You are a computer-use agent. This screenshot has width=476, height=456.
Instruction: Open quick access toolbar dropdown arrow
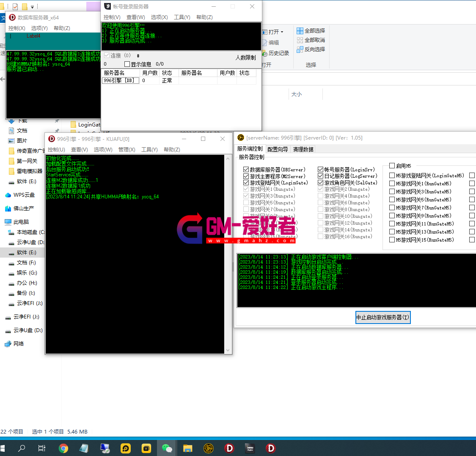(33, 7)
